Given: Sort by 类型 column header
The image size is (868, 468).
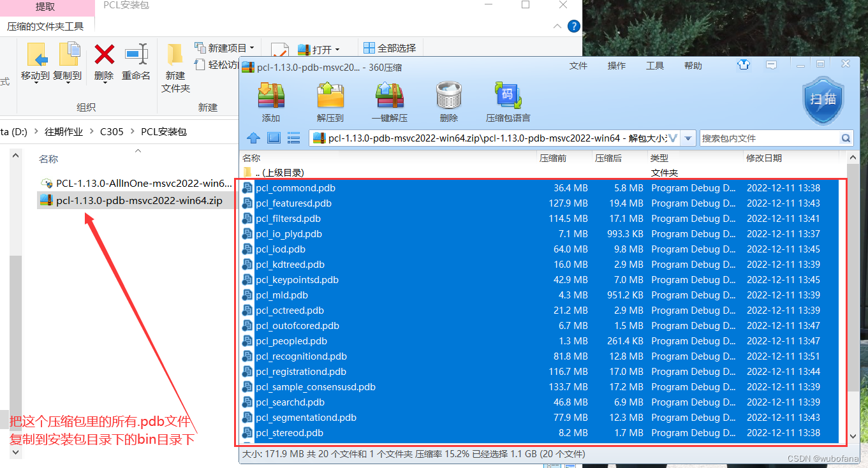Looking at the screenshot, I should pyautogui.click(x=696, y=158).
